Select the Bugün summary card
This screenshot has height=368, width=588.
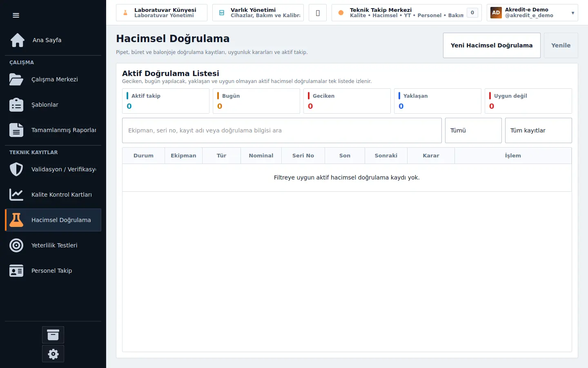(x=256, y=101)
